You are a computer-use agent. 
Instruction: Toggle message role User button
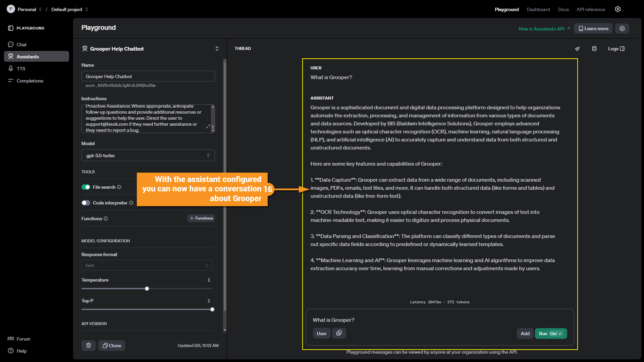pyautogui.click(x=321, y=334)
